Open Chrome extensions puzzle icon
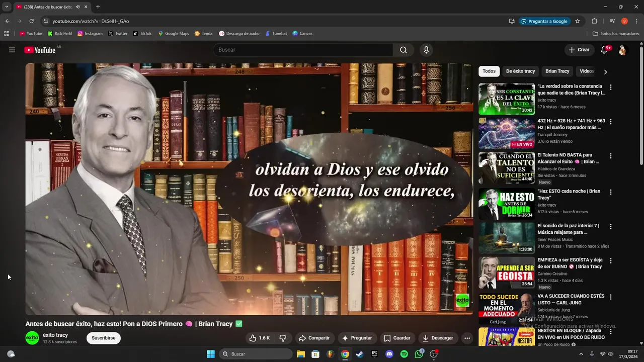Screen dimensions: 644x362 coord(594,21)
